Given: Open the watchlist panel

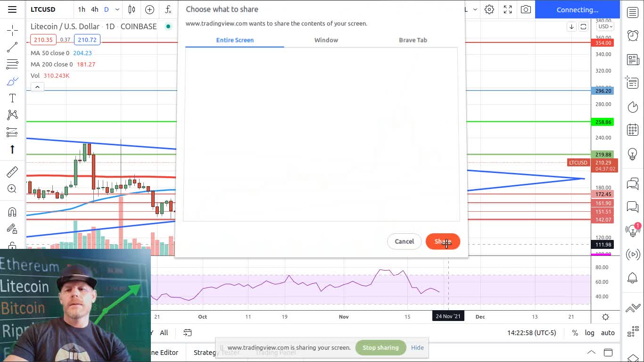Looking at the screenshot, I should coord(633,13).
